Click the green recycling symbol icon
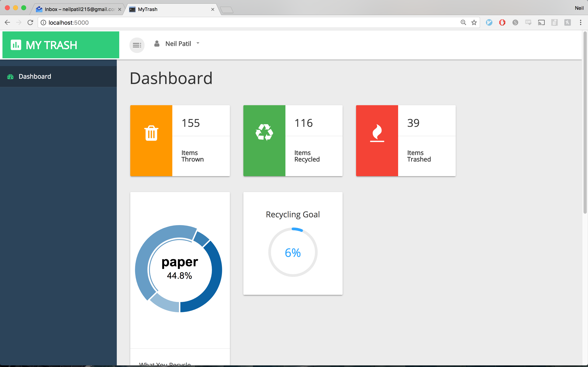The image size is (588, 367). 264,133
